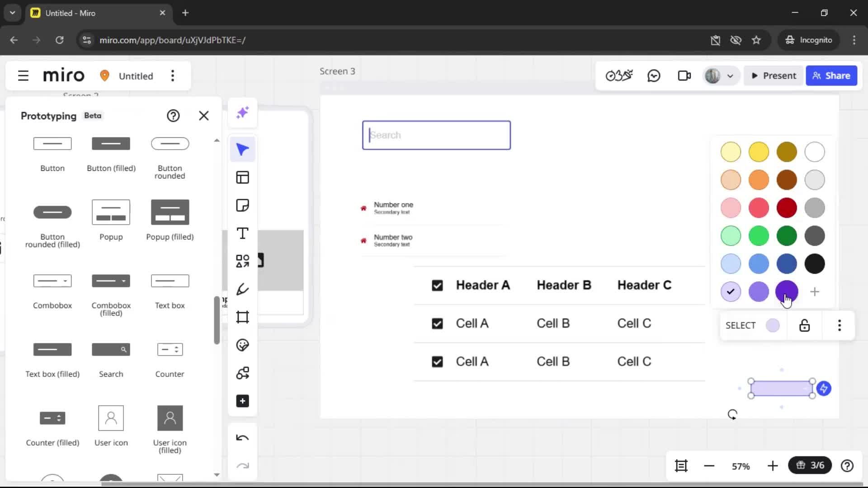Select the Text box component
This screenshot has width=868, height=488.
[x=170, y=291]
